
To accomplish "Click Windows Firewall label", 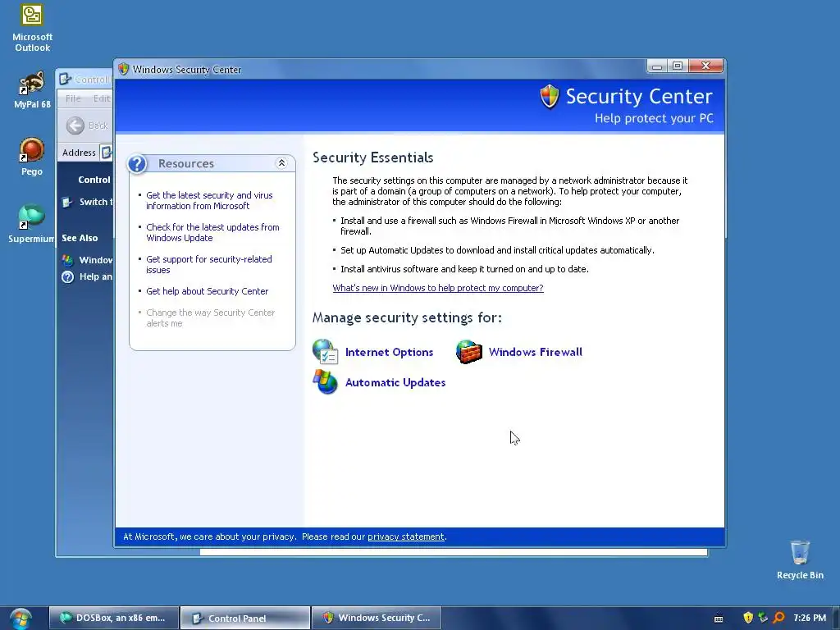I will coord(535,352).
